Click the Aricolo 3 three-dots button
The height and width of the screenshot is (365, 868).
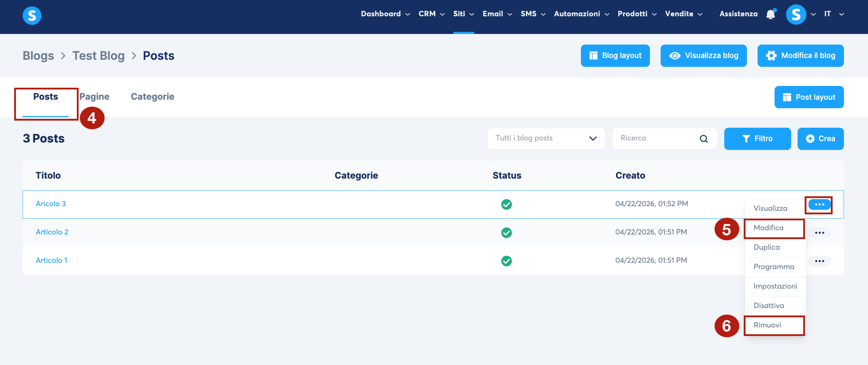click(820, 204)
